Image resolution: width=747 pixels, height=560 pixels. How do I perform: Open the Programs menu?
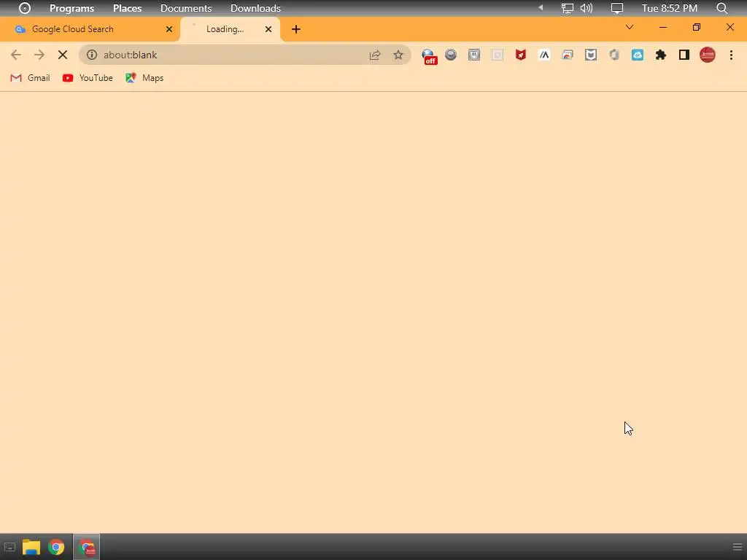tap(72, 8)
